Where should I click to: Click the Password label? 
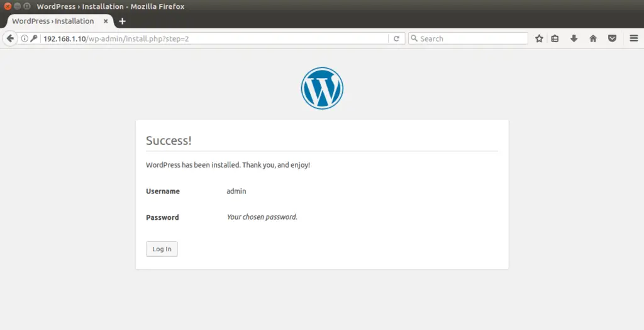pyautogui.click(x=162, y=218)
